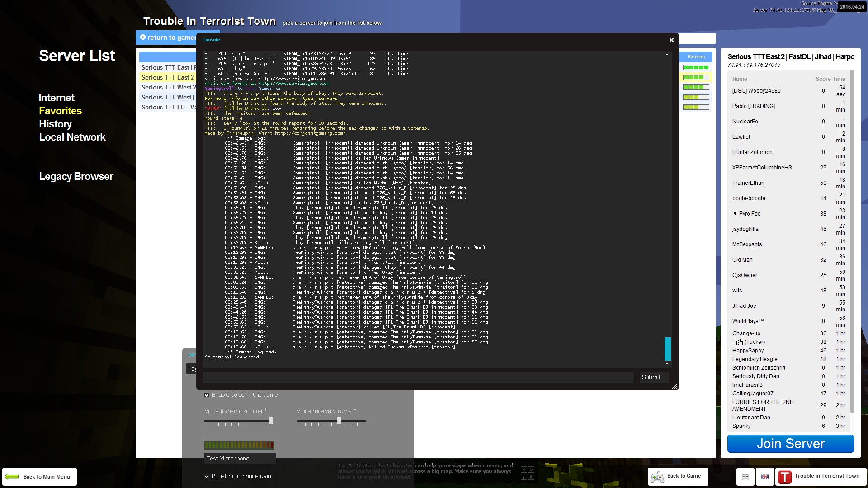Select the Serious TTT West 2 server row
Screen dimensions: 868x488
pyautogui.click(x=168, y=88)
